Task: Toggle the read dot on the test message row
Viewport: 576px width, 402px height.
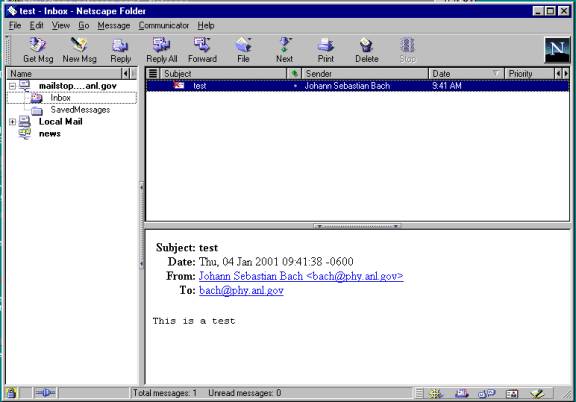Action: [295, 86]
